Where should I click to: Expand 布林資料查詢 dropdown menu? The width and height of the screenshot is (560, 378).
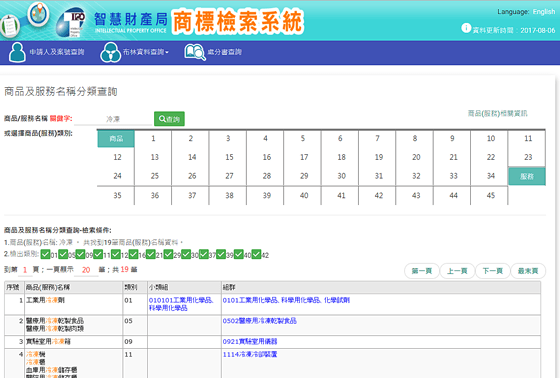click(x=146, y=52)
